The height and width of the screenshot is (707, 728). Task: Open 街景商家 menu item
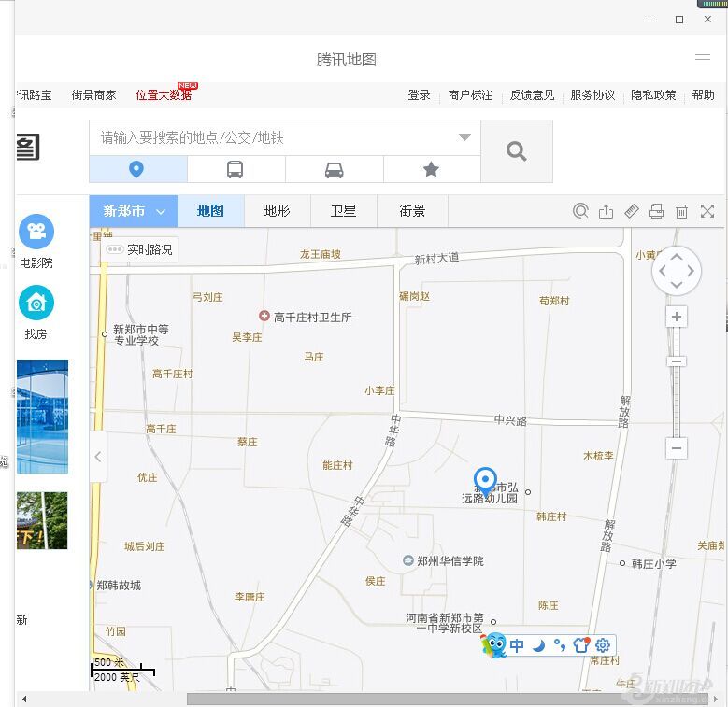93,95
